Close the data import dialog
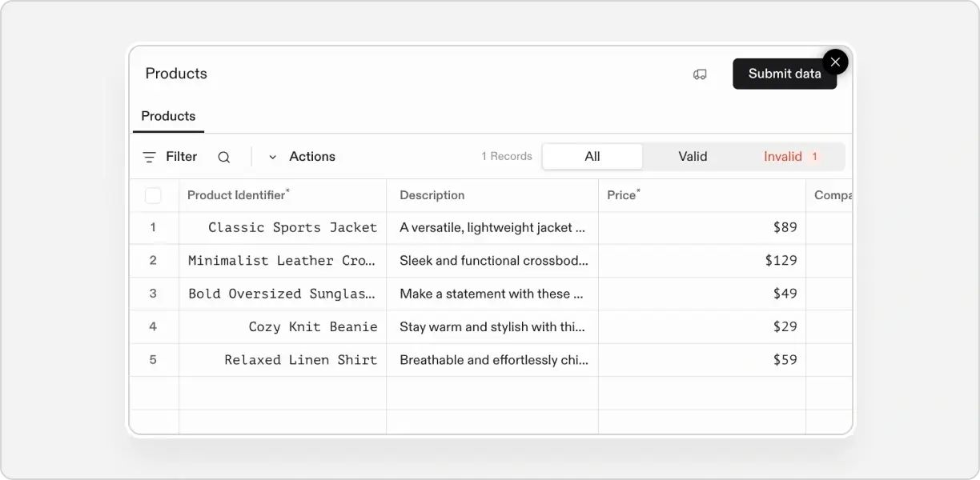Image resolution: width=980 pixels, height=480 pixels. [x=835, y=62]
